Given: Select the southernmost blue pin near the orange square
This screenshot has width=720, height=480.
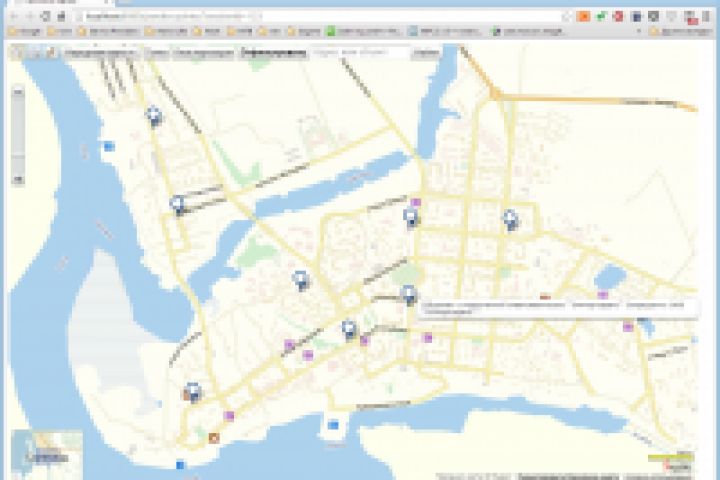Looking at the screenshot, I should (x=194, y=393).
